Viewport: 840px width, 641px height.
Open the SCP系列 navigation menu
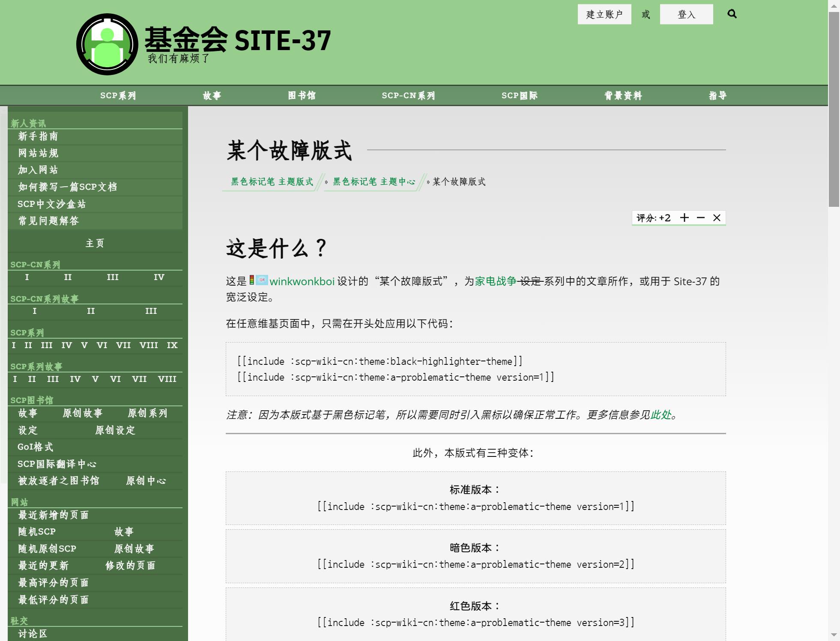118,95
